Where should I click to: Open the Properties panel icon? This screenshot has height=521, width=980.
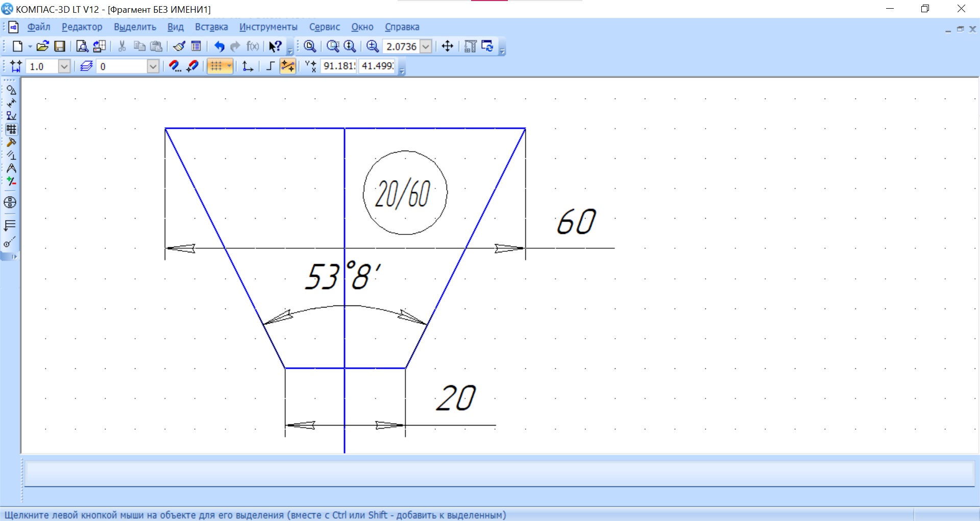coord(196,46)
